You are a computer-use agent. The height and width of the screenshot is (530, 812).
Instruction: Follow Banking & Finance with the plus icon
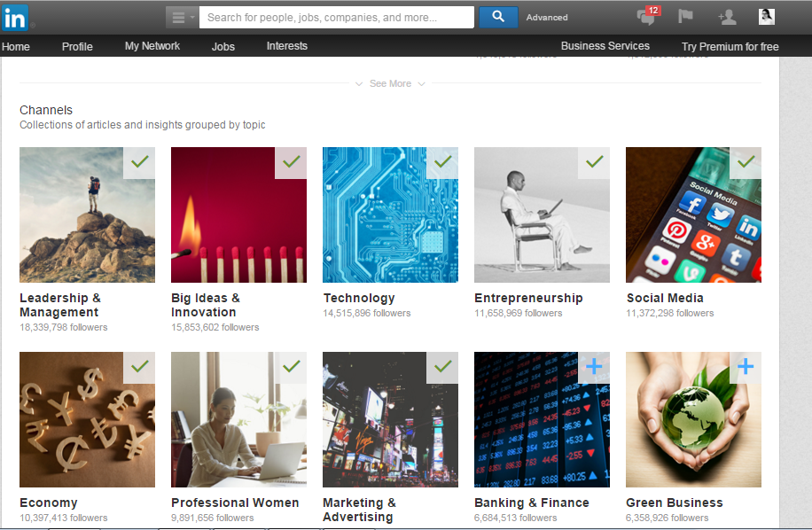[x=594, y=368]
